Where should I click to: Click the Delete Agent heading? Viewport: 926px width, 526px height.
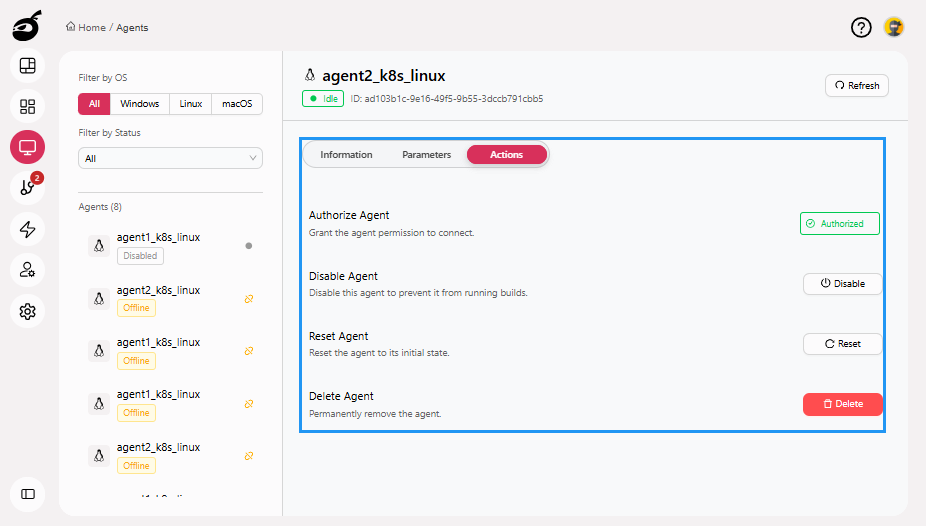tap(341, 396)
